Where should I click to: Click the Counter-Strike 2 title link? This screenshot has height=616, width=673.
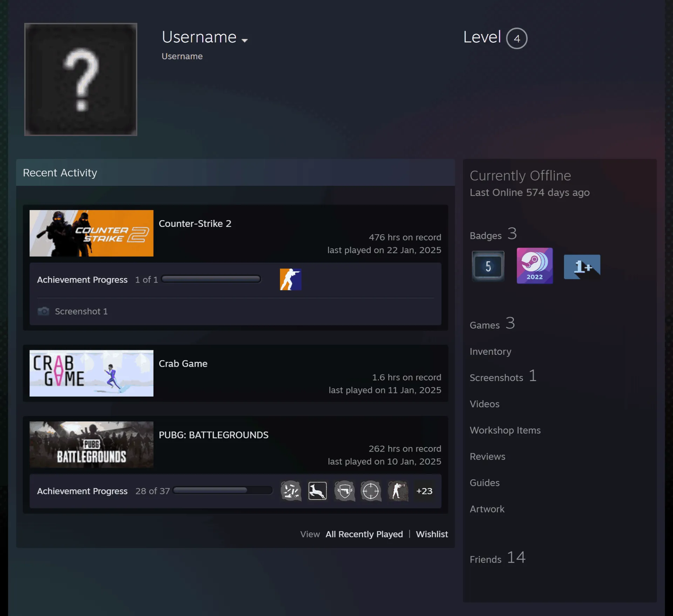[195, 224]
